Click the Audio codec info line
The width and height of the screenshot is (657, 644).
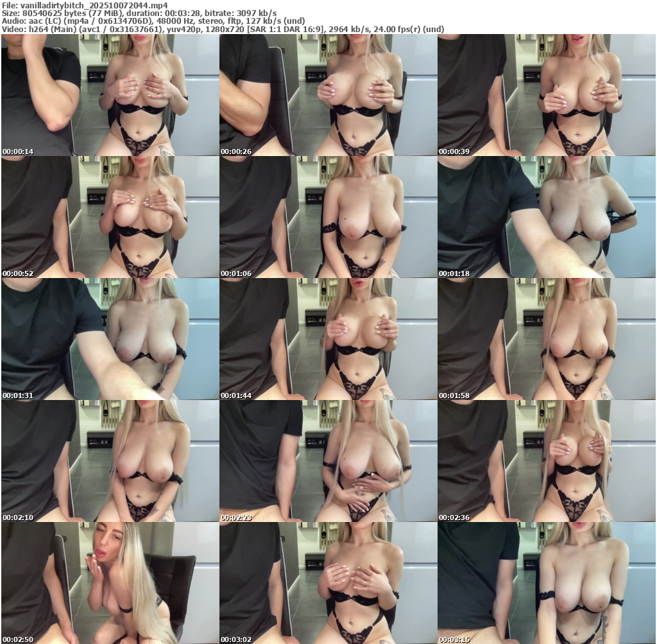(153, 21)
